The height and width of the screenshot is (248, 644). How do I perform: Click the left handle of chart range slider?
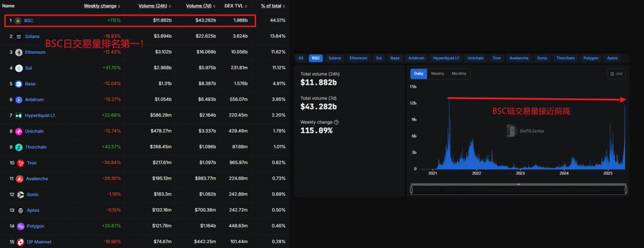411,190
